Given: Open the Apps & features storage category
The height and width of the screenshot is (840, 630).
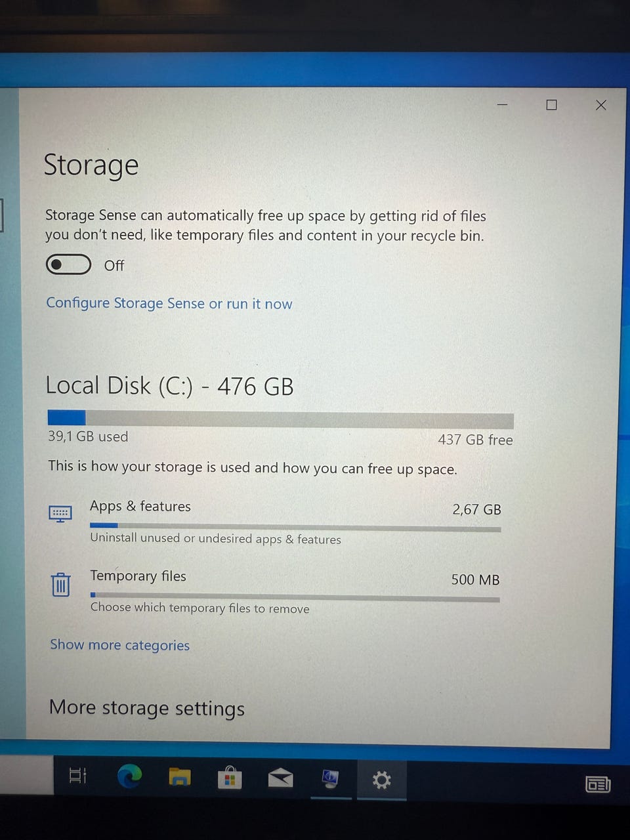Looking at the screenshot, I should [x=276, y=522].
